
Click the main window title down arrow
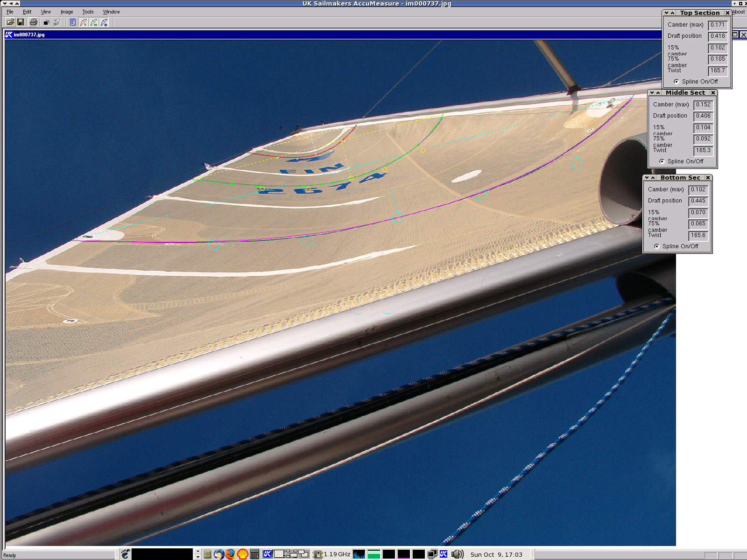[x=4, y=3]
